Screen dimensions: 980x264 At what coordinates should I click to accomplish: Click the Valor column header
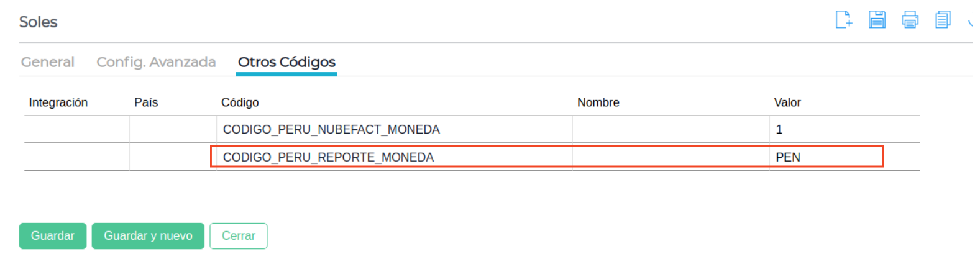[x=787, y=102]
